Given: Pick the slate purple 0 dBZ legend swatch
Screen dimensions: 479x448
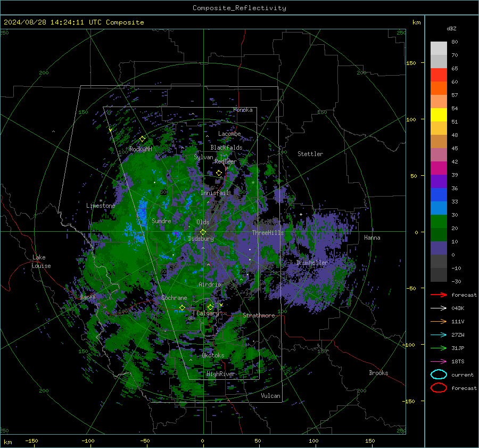Looking at the screenshot, I should click(439, 248).
